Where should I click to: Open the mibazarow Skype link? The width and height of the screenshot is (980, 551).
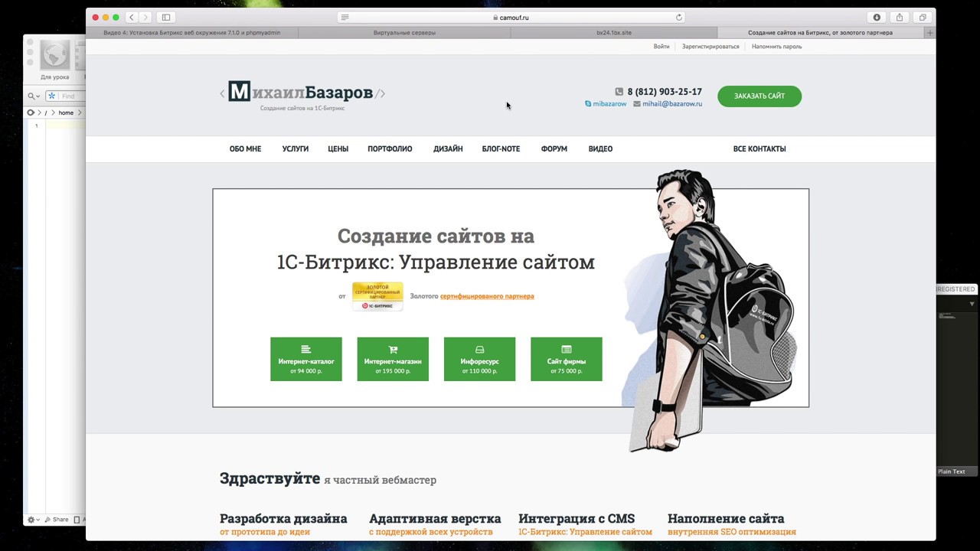tap(606, 103)
